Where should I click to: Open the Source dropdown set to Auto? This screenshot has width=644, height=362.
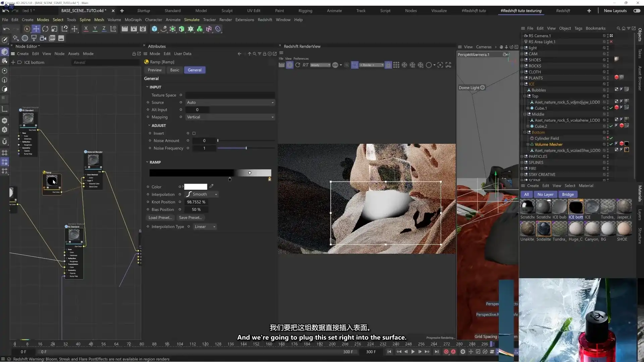point(230,103)
